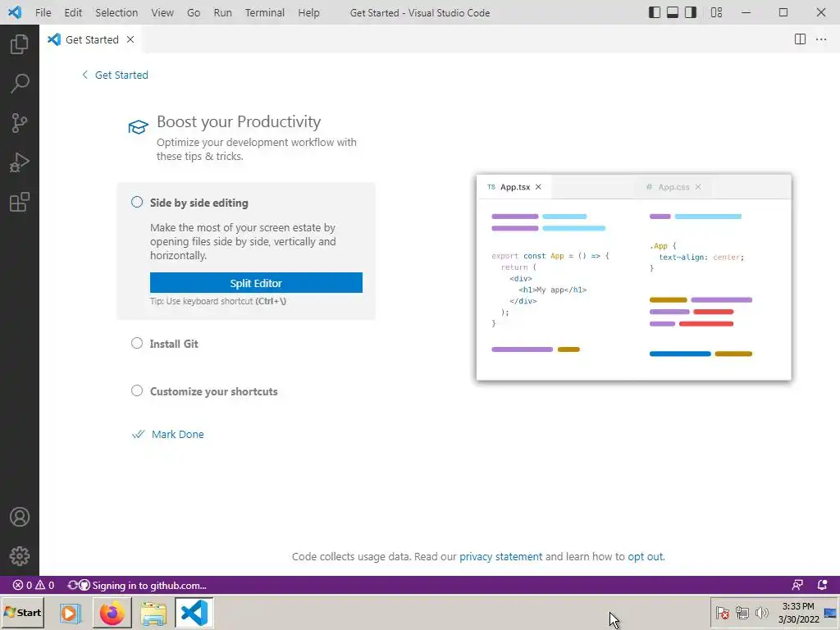
Task: Expand the Customize your shortcuts step
Action: point(214,391)
